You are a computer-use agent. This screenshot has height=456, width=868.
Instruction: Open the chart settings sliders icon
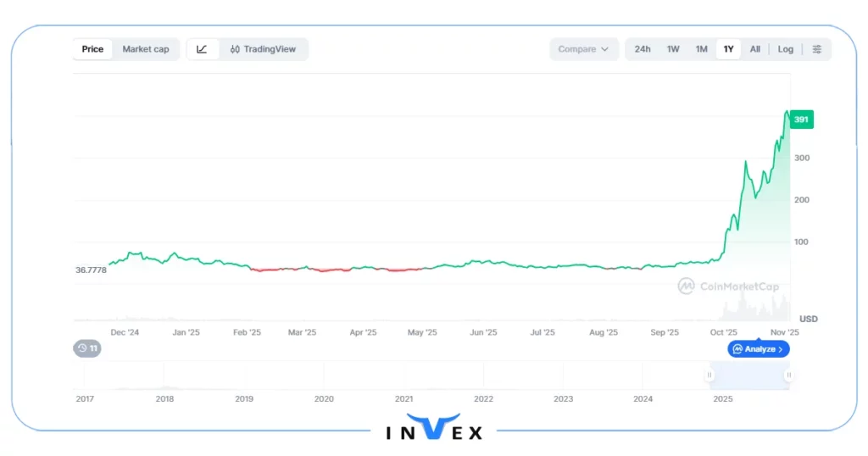click(x=816, y=49)
